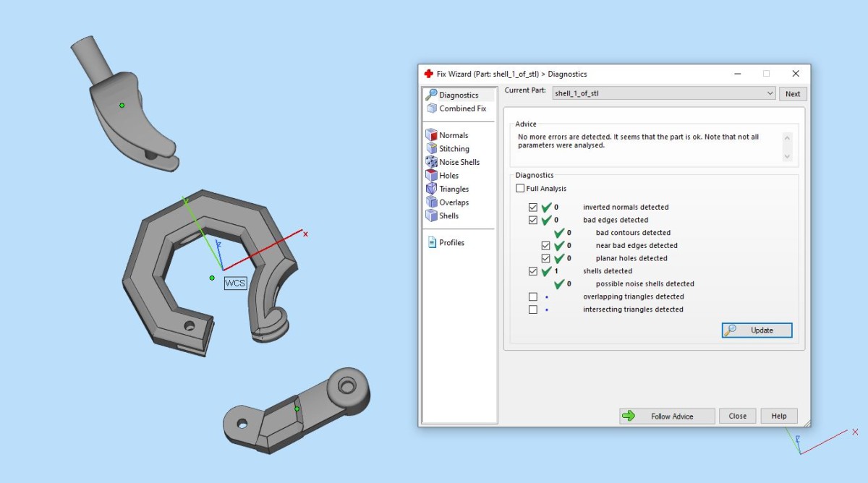The height and width of the screenshot is (483, 868).
Task: Select the Overlaps fix icon
Action: point(432,202)
